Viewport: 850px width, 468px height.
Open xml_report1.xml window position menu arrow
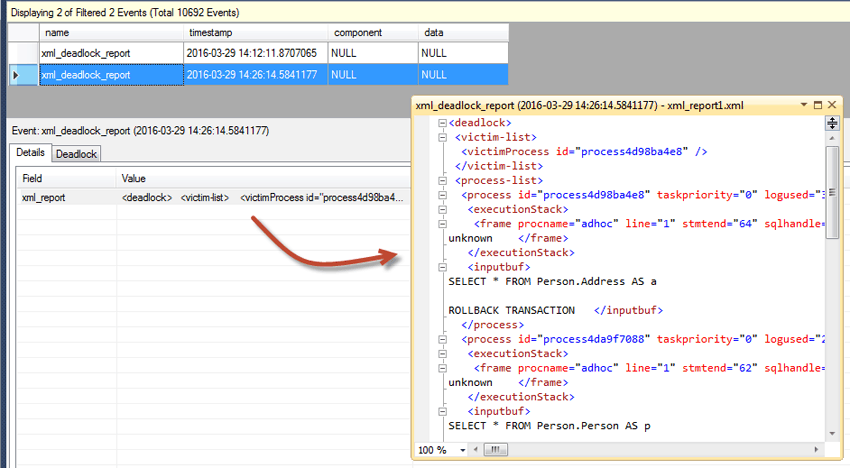click(x=804, y=105)
